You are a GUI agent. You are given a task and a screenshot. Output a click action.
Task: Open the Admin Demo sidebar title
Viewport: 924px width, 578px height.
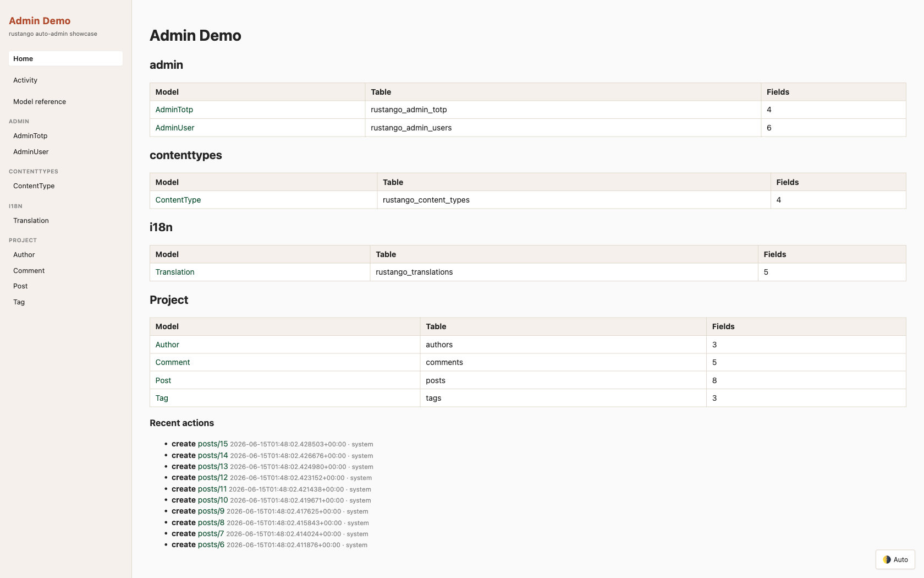pos(40,21)
